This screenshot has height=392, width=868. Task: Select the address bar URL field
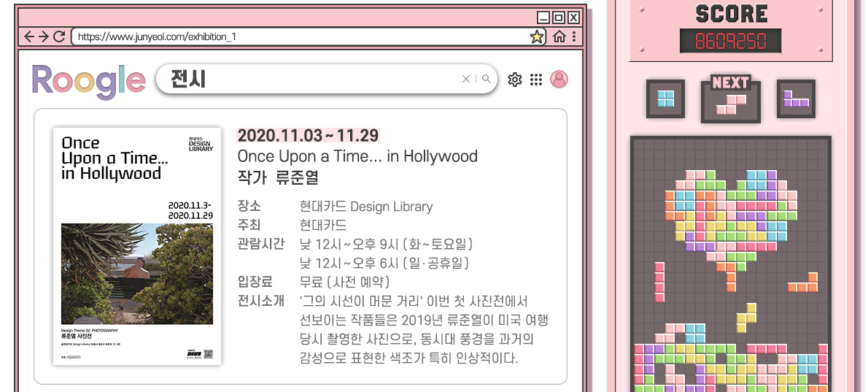tap(309, 37)
